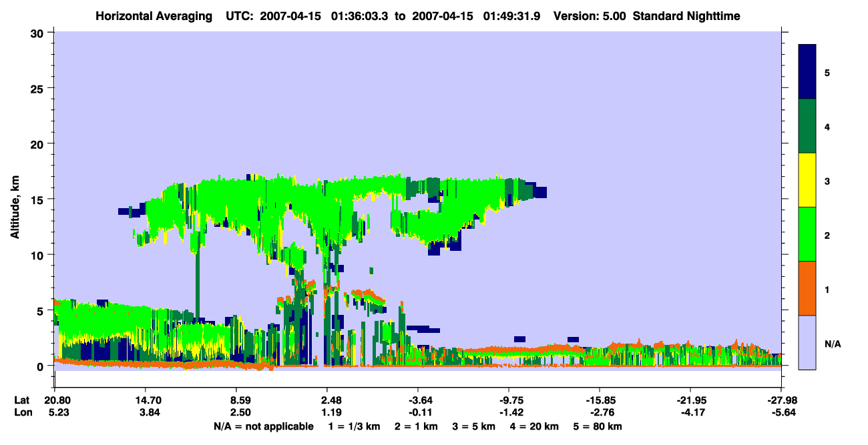The width and height of the screenshot is (868, 445).
Task: Click the 'N/A = not applicable' legend text
Action: [263, 426]
